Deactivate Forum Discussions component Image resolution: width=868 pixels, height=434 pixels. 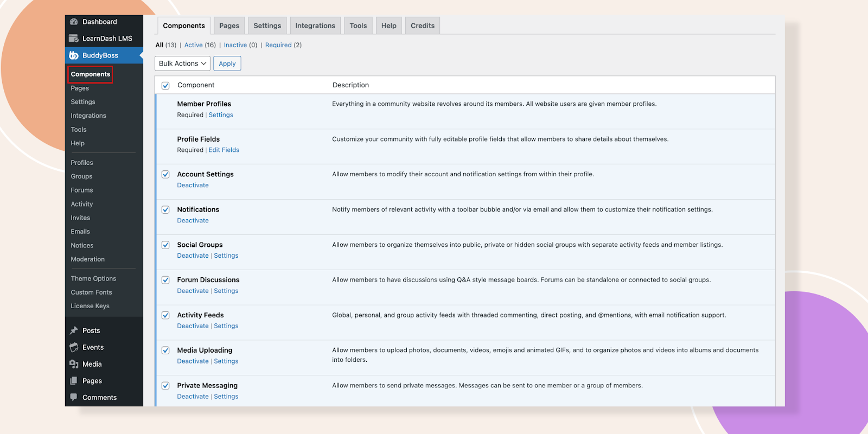(x=193, y=291)
